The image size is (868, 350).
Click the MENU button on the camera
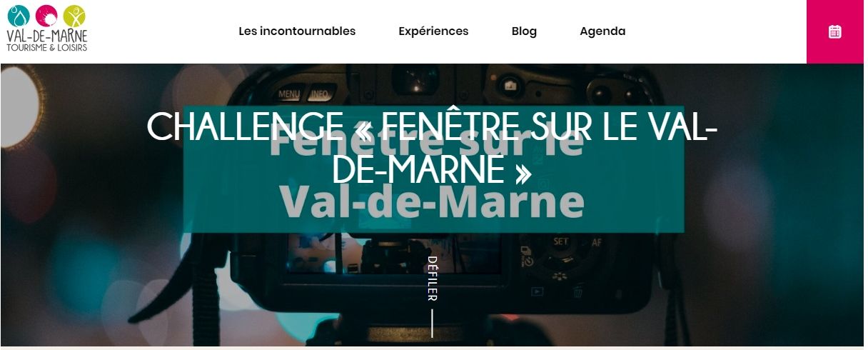(289, 94)
